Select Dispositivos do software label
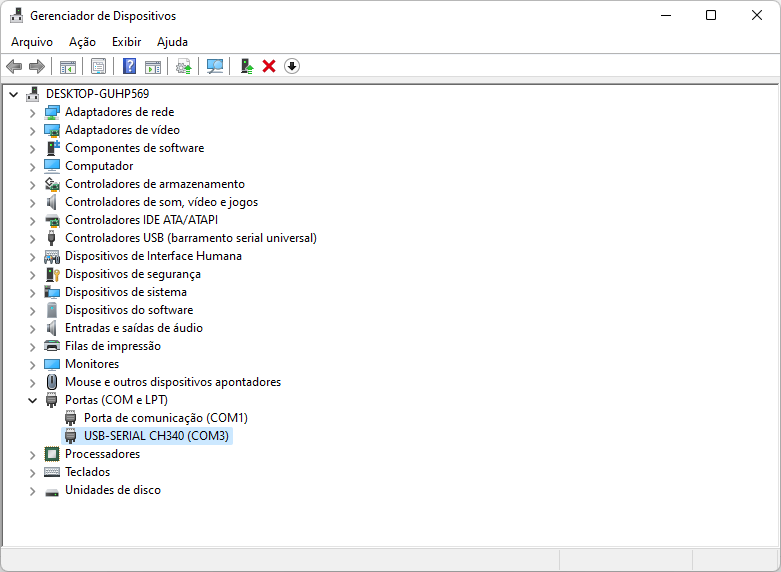781x572 pixels. (129, 310)
